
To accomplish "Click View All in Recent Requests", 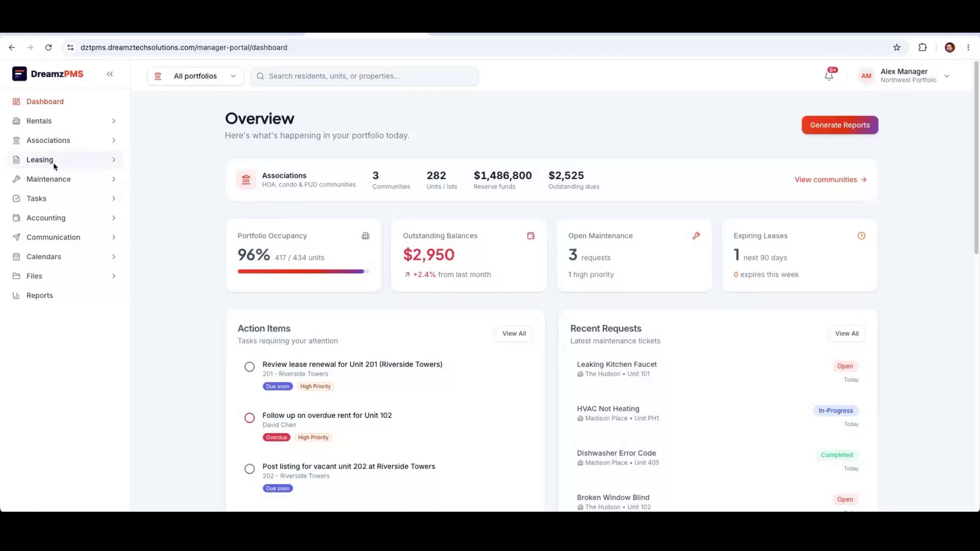I will [x=847, y=333].
